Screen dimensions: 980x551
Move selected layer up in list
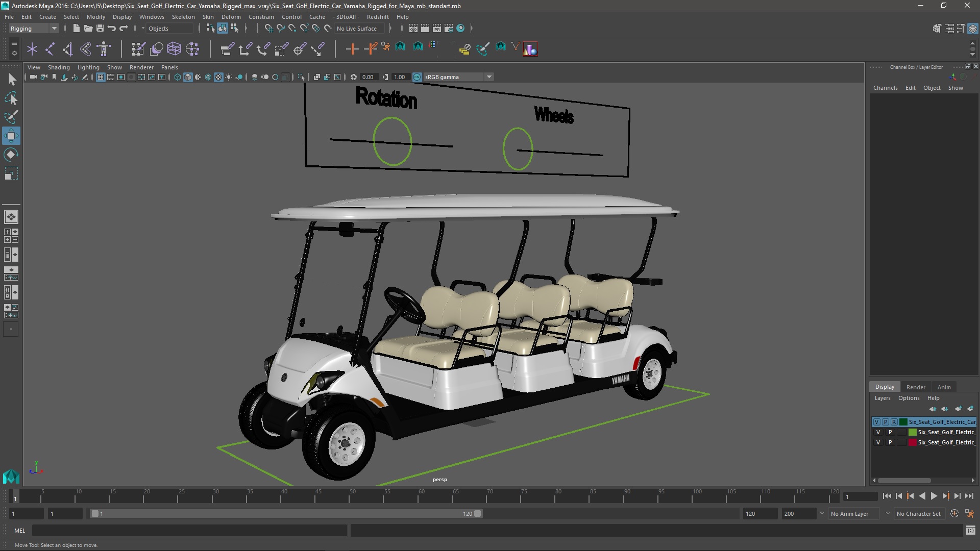coord(933,409)
